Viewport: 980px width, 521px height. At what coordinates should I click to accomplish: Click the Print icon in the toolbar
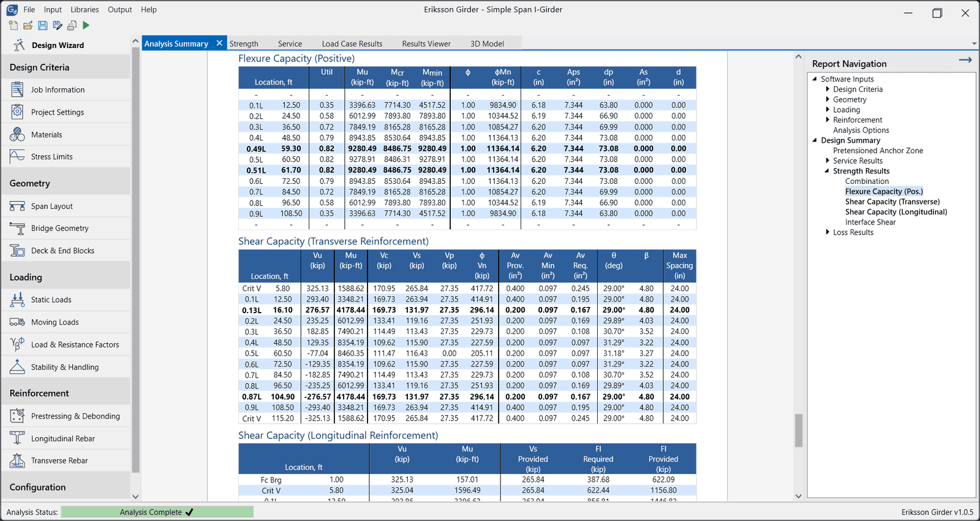(72, 25)
